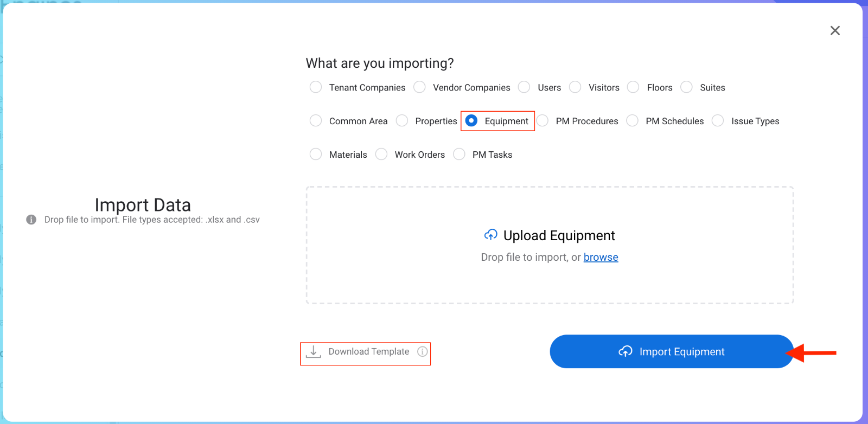Choose the PM Schedules option

tap(633, 121)
